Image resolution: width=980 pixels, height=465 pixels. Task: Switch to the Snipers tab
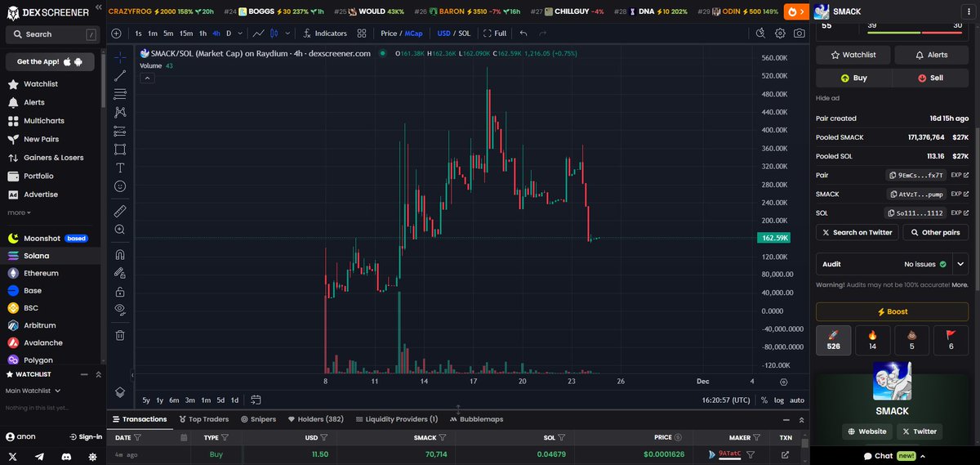coord(258,419)
